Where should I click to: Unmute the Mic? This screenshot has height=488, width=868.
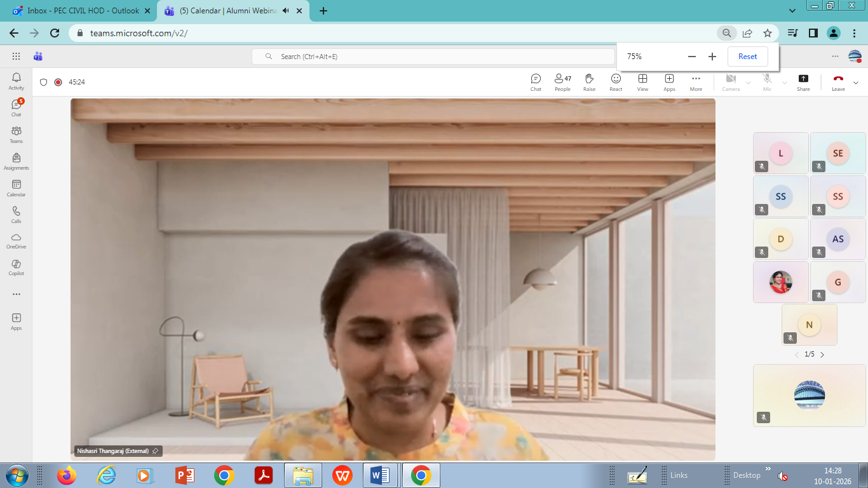click(767, 81)
